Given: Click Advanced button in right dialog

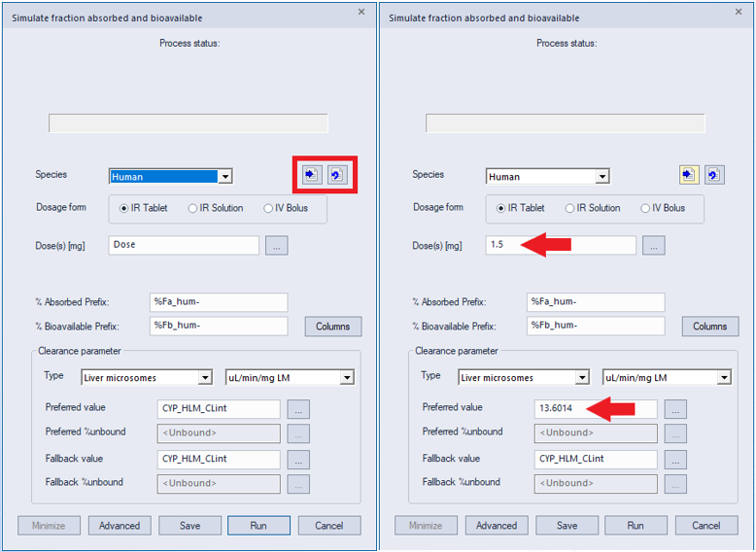Looking at the screenshot, I should click(497, 526).
